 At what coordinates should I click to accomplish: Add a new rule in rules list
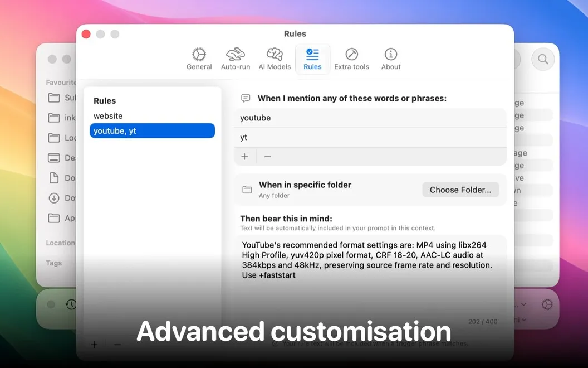click(94, 345)
